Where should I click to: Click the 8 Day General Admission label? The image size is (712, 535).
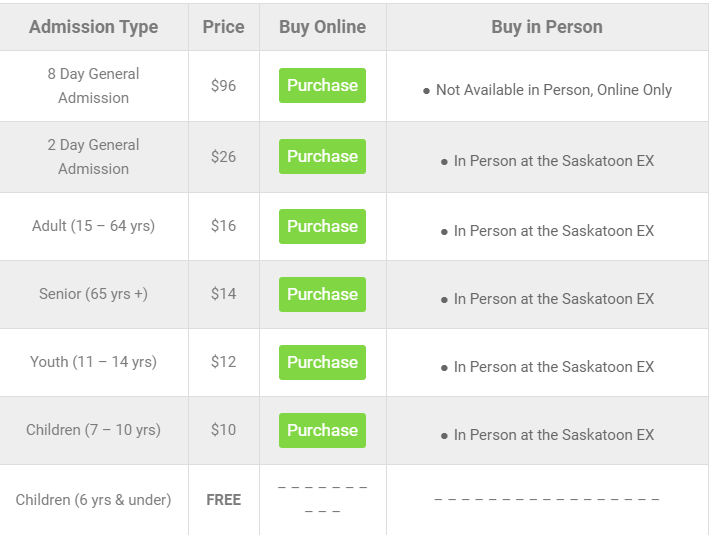point(94,86)
